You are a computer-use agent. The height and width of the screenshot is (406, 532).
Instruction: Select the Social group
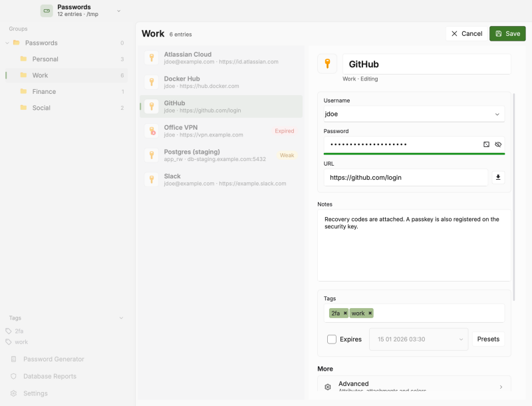pyautogui.click(x=66, y=108)
